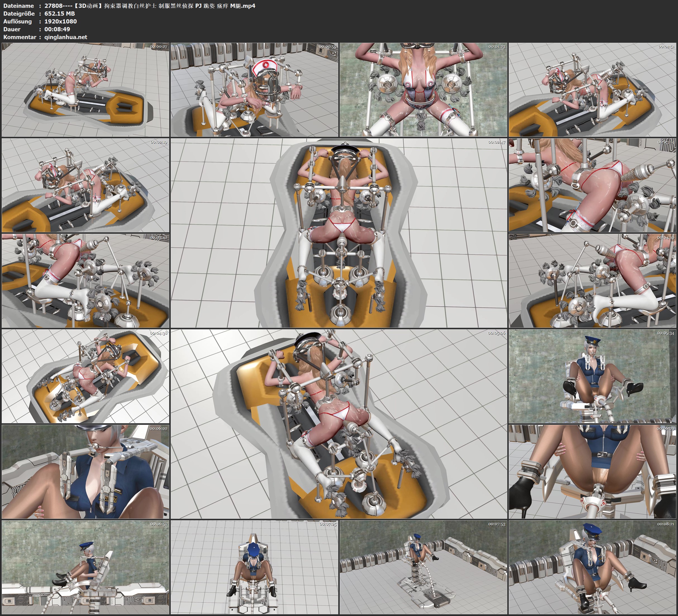Image resolution: width=678 pixels, height=616 pixels.
Task: Open the large frame at 00:02:47
Action: tap(339, 233)
